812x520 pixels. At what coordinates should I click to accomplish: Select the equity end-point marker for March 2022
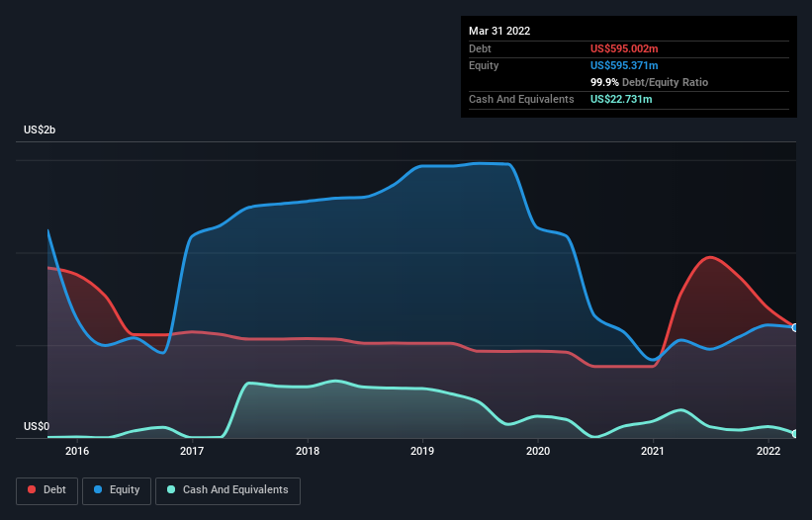[795, 327]
